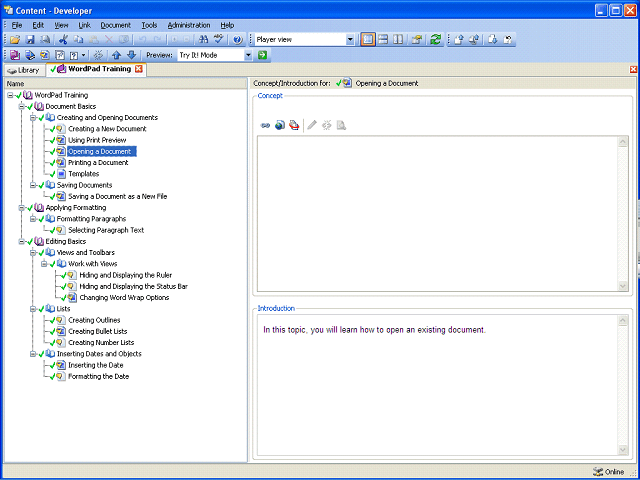This screenshot has width=640, height=480.
Task: Open the Try It! Mode preview dropdown
Action: pos(249,55)
